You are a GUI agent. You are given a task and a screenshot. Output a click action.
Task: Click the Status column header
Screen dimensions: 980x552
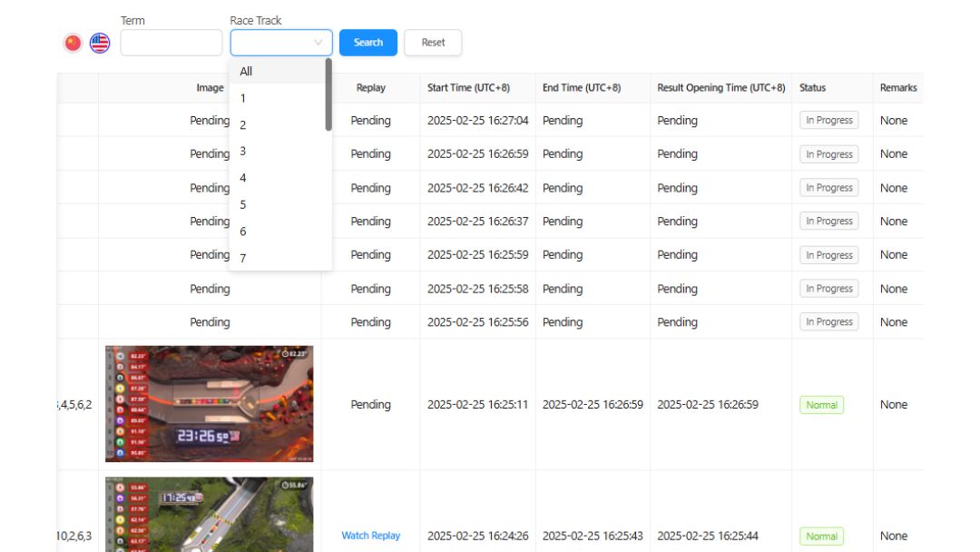click(x=812, y=88)
